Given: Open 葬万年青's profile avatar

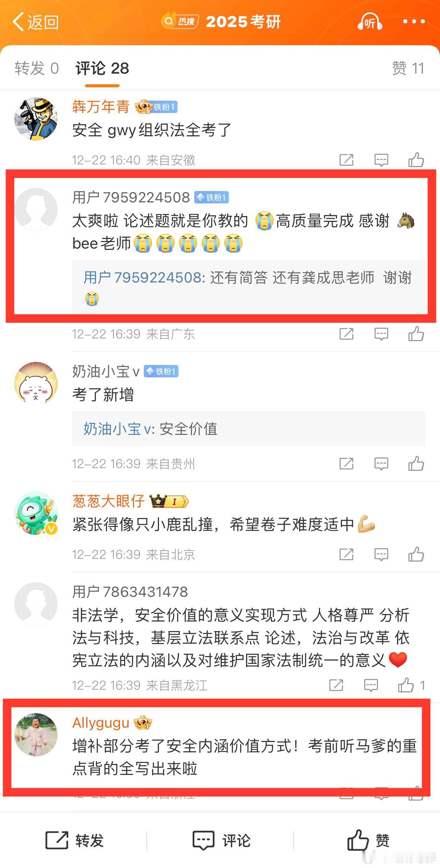Looking at the screenshot, I should (x=36, y=119).
